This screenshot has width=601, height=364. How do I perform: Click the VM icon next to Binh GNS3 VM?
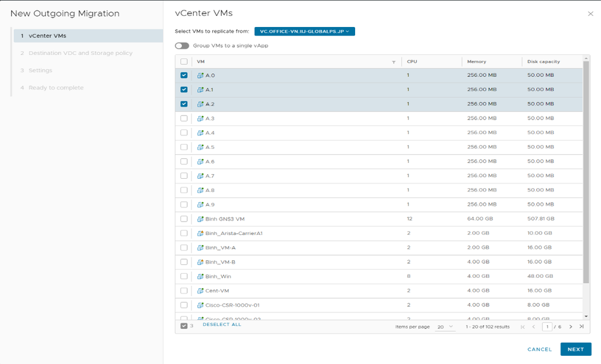click(200, 219)
